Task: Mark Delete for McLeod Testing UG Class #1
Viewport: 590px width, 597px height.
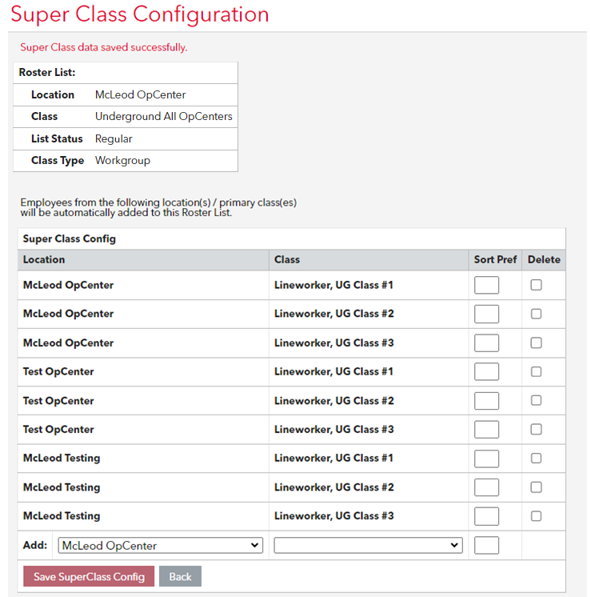Action: [x=536, y=458]
